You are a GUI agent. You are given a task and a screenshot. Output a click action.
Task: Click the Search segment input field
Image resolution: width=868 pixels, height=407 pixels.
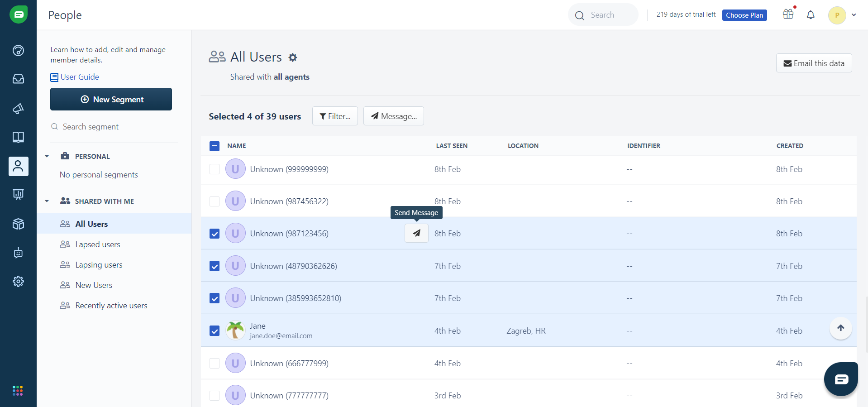(113, 127)
